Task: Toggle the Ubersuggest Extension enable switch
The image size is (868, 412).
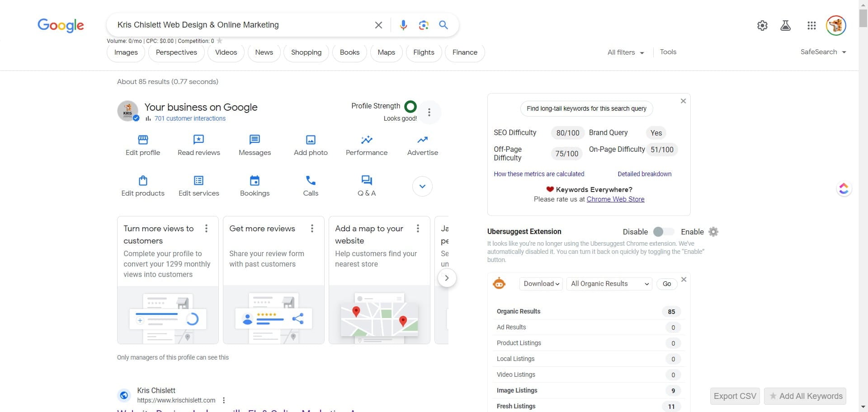Action: (x=663, y=232)
